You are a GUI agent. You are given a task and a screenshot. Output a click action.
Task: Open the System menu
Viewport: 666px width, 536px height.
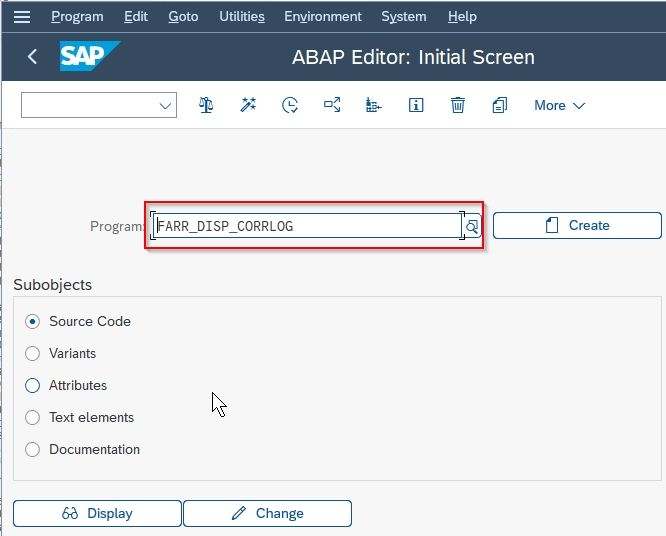pos(404,17)
